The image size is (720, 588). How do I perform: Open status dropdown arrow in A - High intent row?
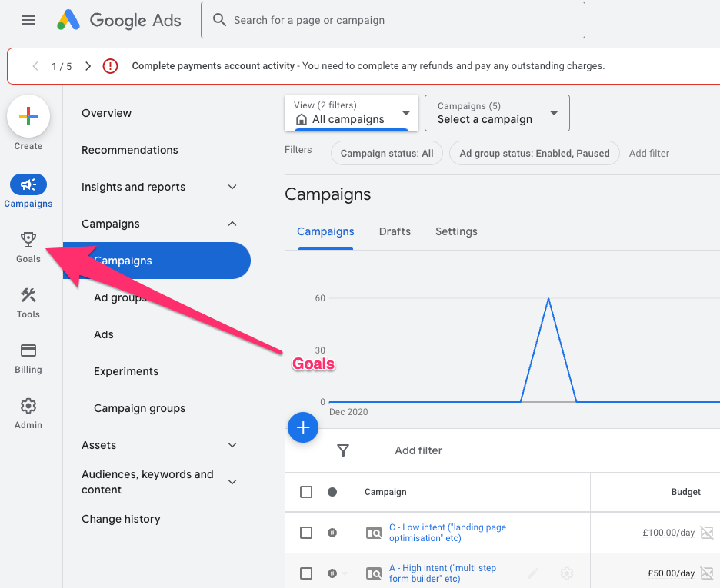pyautogui.click(x=345, y=573)
